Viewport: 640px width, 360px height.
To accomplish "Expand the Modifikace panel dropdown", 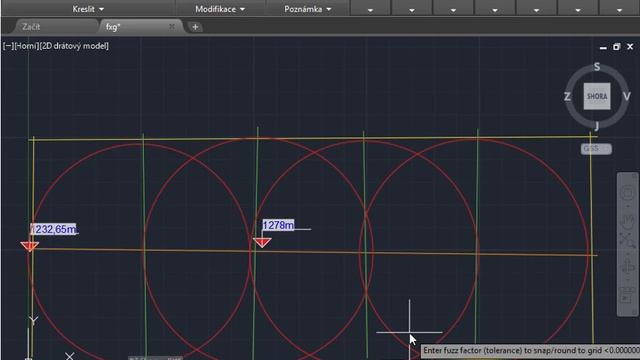I will [x=220, y=9].
